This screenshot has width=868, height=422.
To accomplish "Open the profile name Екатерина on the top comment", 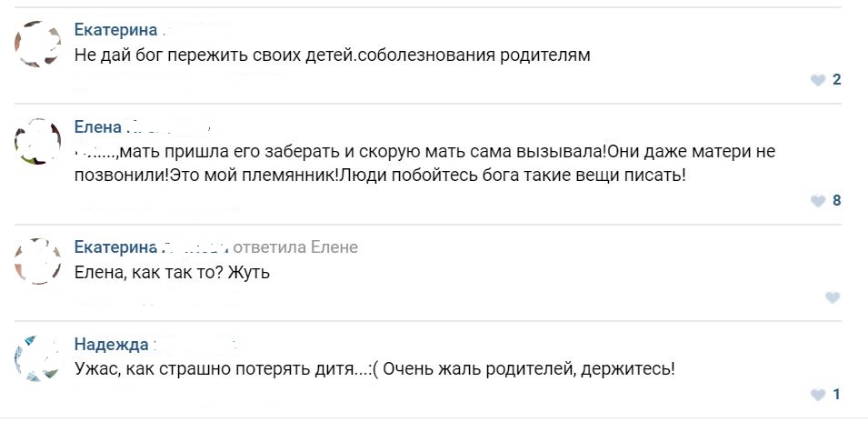I will [x=115, y=30].
